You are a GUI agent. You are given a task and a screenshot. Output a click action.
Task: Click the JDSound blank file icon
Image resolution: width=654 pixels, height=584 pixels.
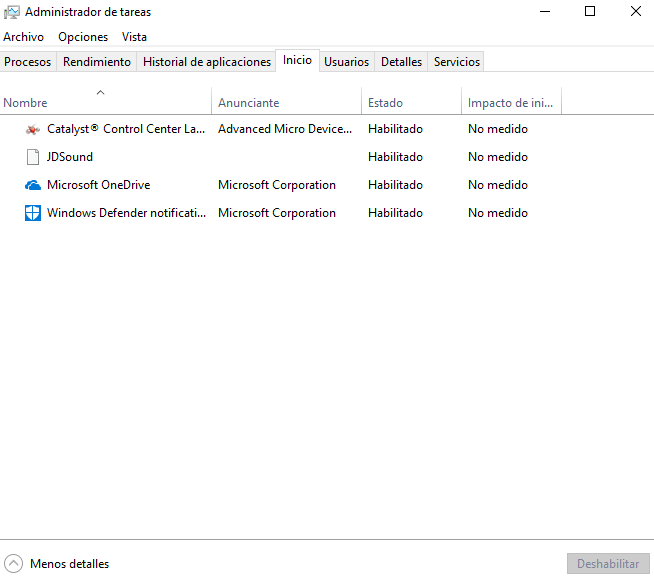click(33, 157)
